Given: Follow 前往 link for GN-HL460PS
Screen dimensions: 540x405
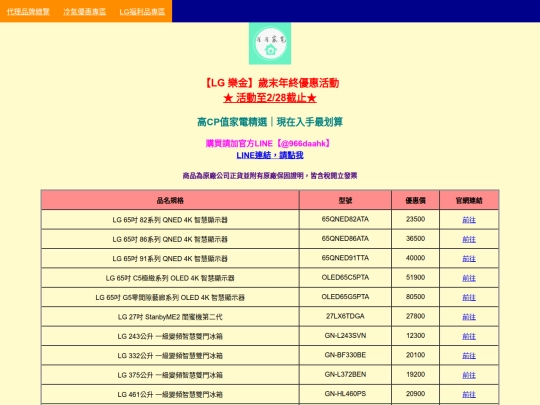Looking at the screenshot, I should tap(469, 394).
